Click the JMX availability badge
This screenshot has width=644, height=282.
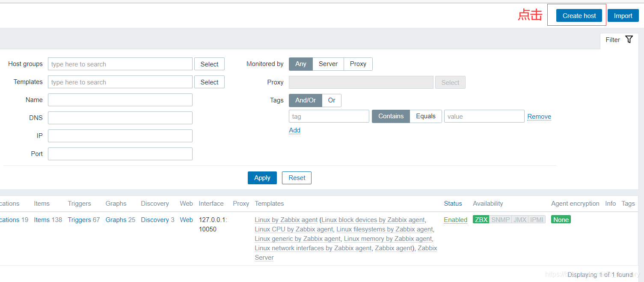tap(520, 220)
